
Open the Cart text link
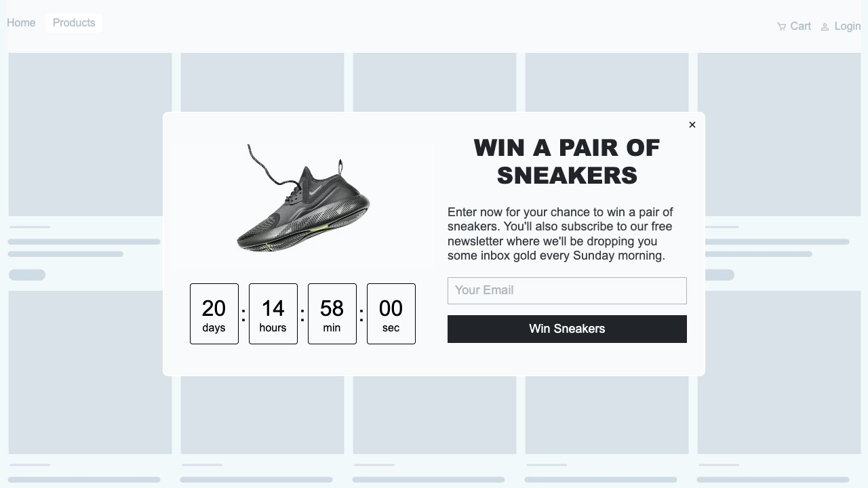(800, 26)
